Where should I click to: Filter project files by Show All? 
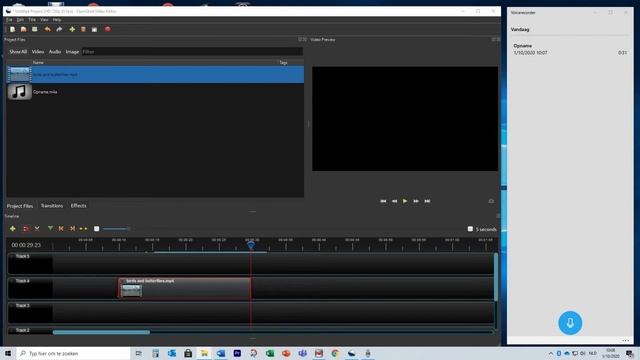18,52
